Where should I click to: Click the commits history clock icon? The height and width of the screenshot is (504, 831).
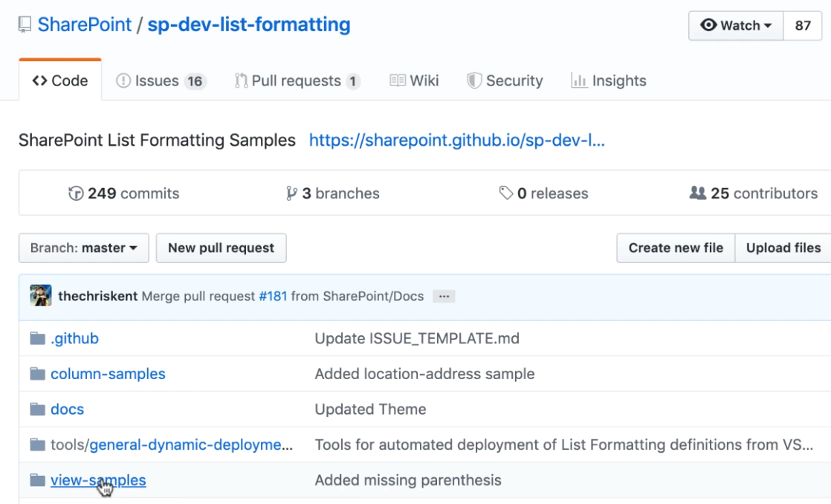pyautogui.click(x=76, y=193)
